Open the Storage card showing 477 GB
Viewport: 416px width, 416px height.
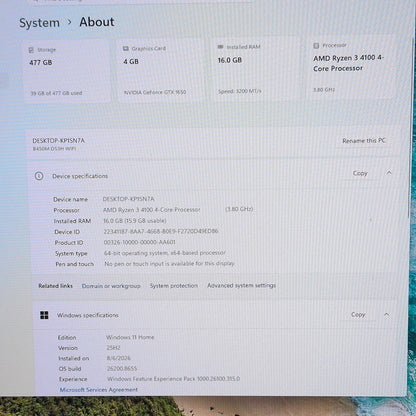(x=67, y=71)
